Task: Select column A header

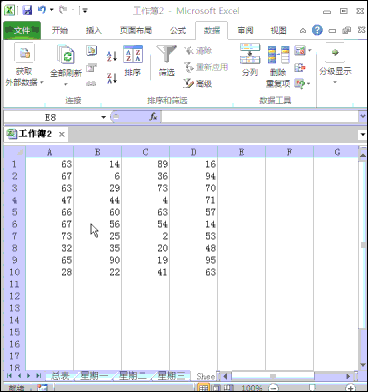Action: 49,152
